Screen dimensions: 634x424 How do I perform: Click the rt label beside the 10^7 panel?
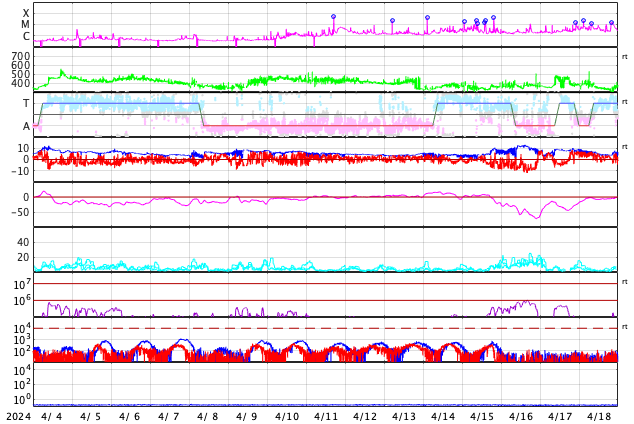tap(625, 282)
